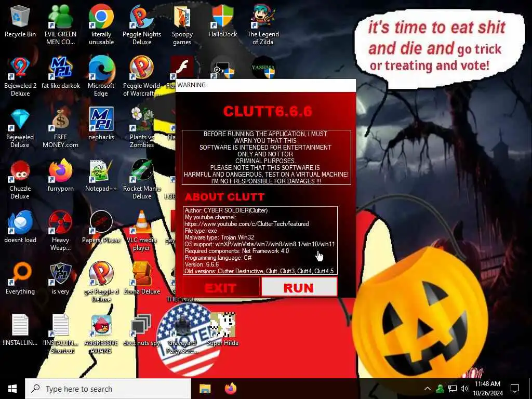Open the Windows Start menu

pyautogui.click(x=12, y=389)
